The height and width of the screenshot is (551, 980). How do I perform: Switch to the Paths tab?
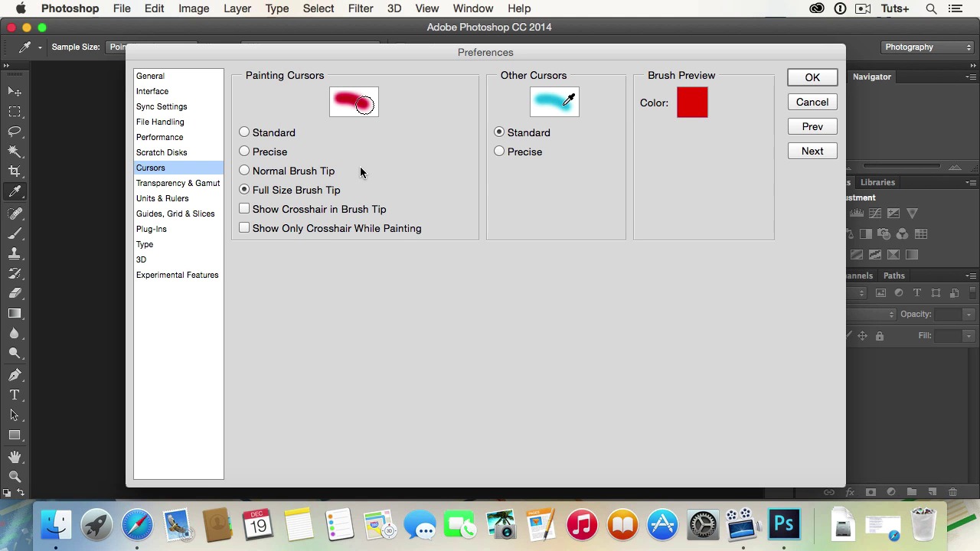[x=894, y=275]
